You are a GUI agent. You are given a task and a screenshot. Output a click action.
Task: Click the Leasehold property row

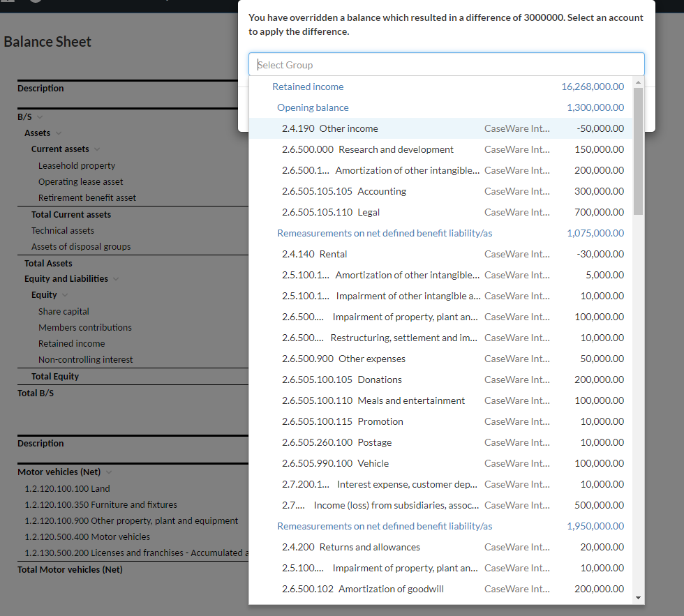click(x=77, y=165)
